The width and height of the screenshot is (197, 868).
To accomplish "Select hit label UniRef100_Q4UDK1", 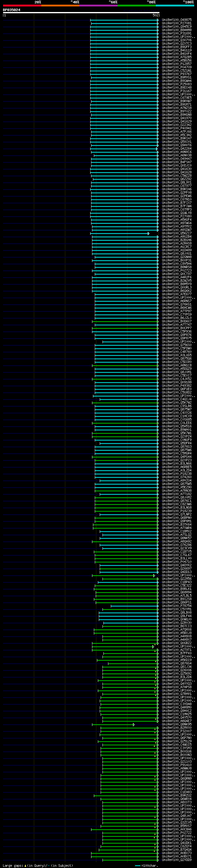I will pyautogui.click(x=177, y=843).
